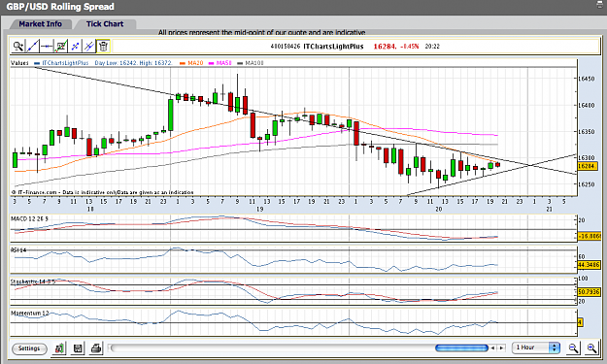Click the 16450 price axis label

pyautogui.click(x=586, y=79)
